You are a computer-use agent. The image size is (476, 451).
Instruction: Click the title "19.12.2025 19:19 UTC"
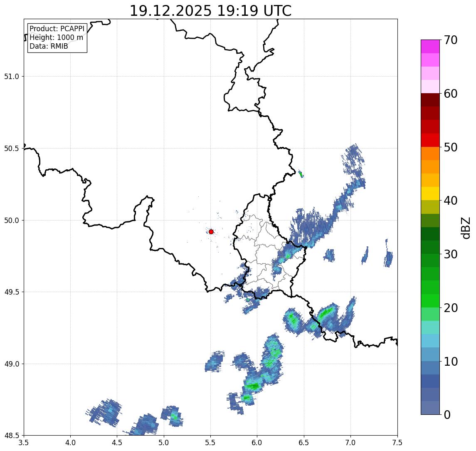(210, 11)
